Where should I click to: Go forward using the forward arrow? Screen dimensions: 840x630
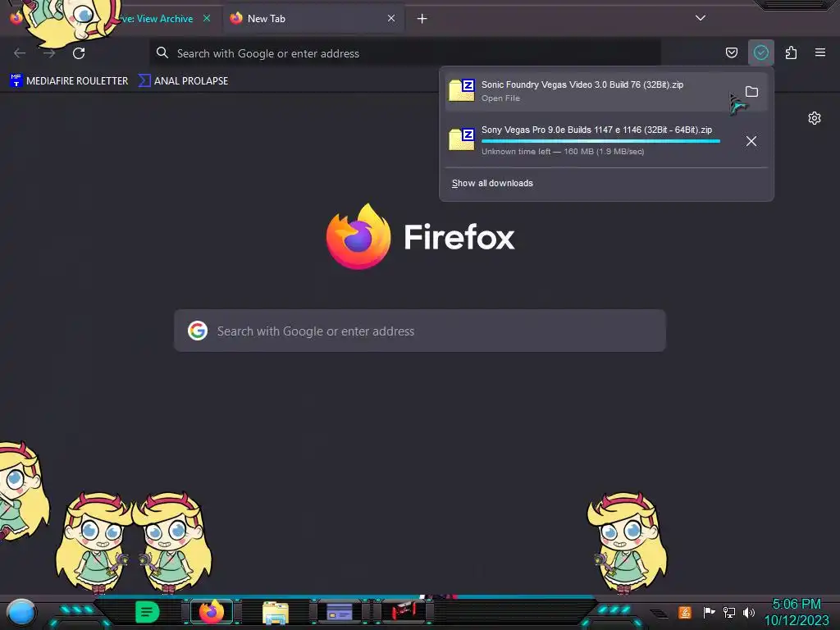(x=49, y=53)
